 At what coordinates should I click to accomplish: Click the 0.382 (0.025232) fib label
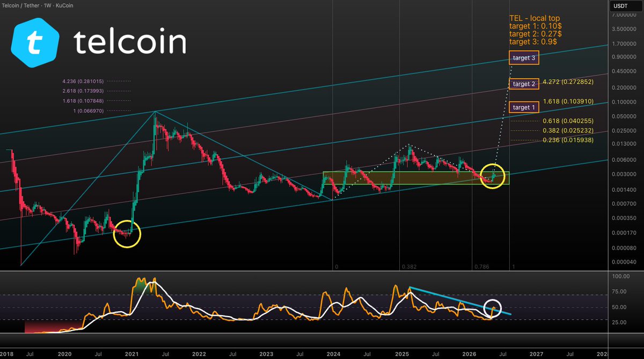pos(567,130)
